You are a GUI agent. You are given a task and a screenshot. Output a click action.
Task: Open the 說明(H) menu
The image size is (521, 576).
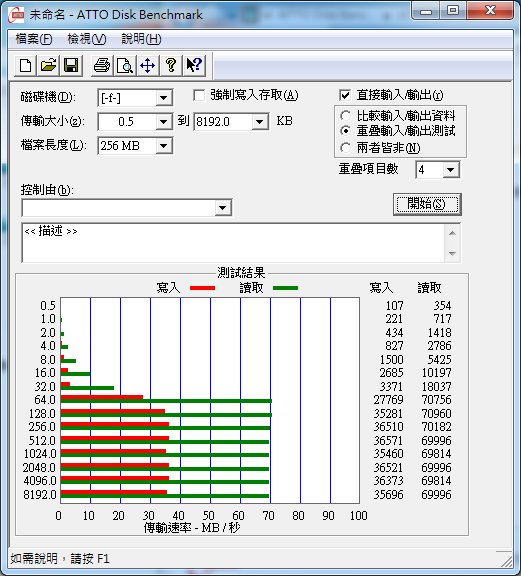tap(141, 39)
